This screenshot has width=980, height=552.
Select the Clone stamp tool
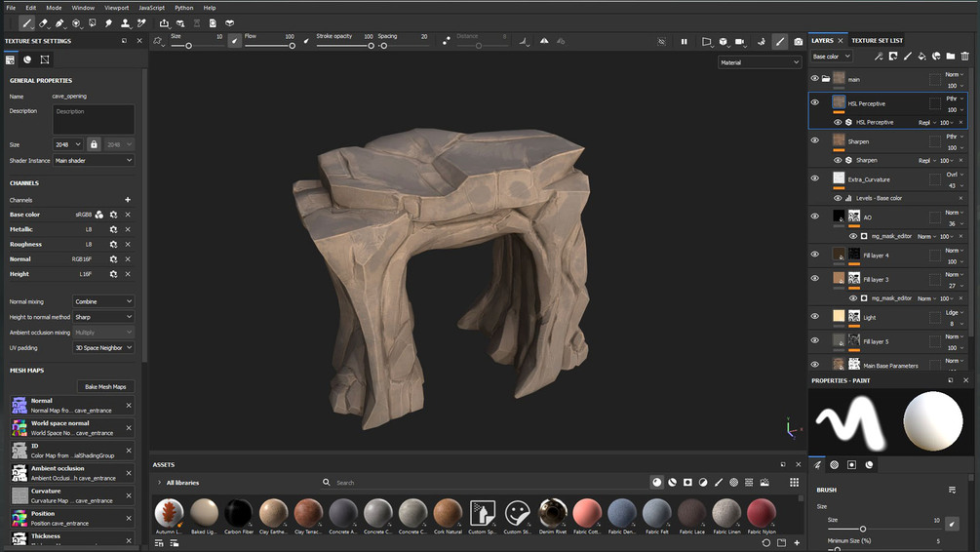[125, 22]
